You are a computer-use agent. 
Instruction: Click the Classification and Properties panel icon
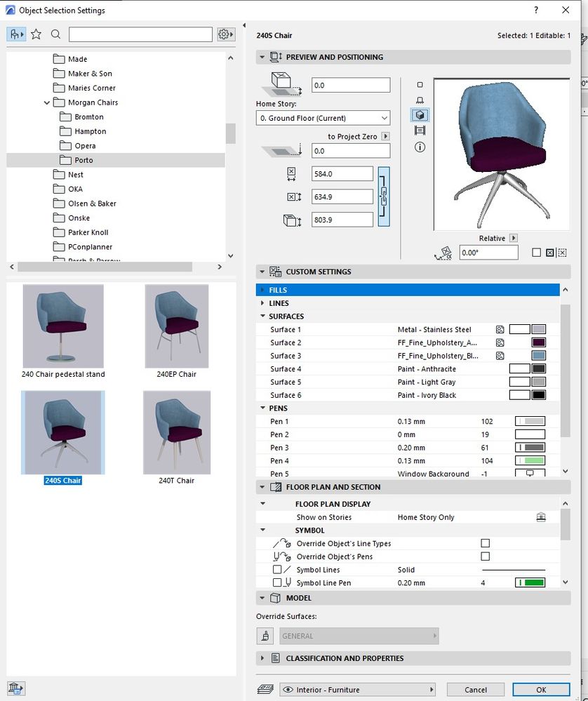pos(276,658)
